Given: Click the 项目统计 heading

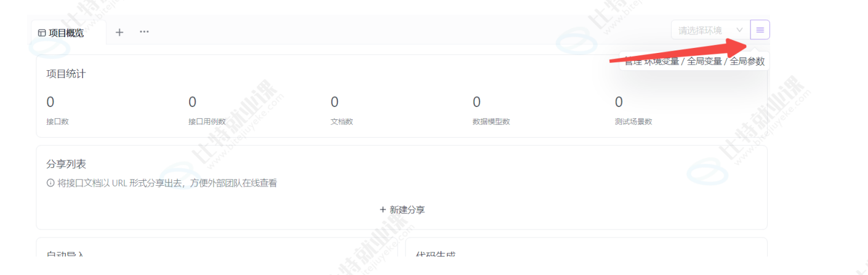Looking at the screenshot, I should pos(66,74).
